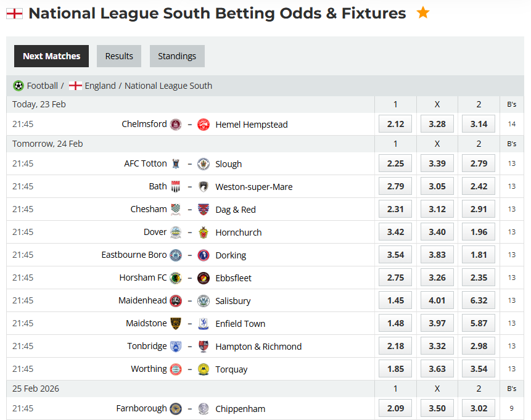The image size is (531, 420).
Task: Select the 6.32 odds for Salisbury away win
Action: pyautogui.click(x=478, y=300)
